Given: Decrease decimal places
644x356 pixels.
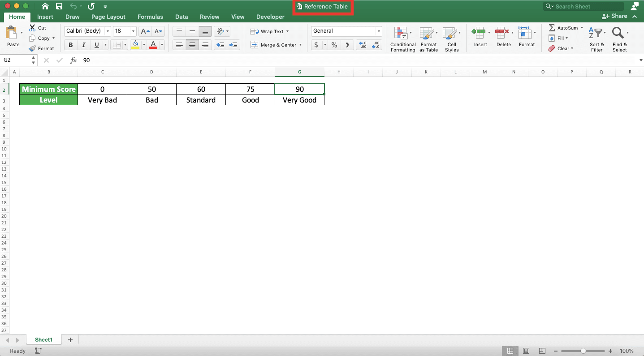Looking at the screenshot, I should 376,45.
